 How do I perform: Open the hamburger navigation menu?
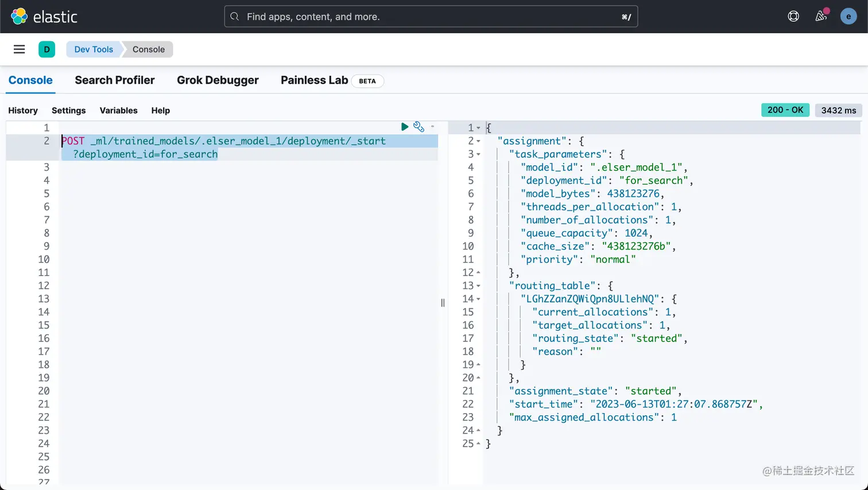[19, 49]
